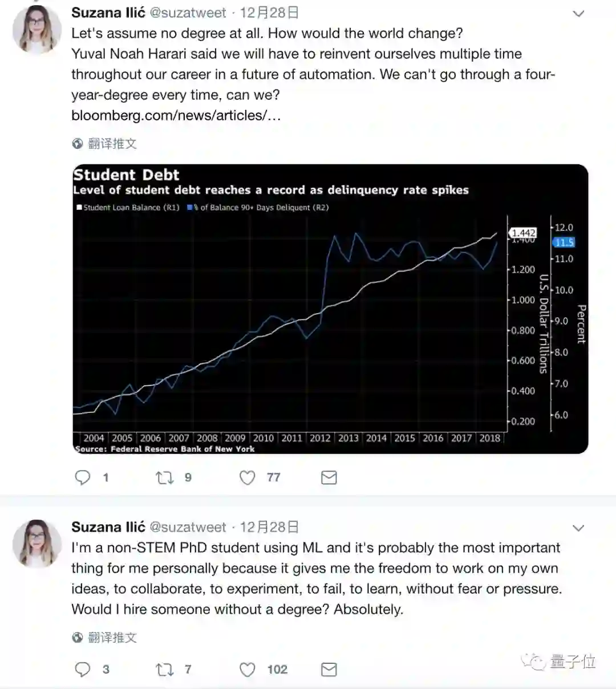
Task: Click @suzatweet handle on second tweet
Action: click(x=188, y=527)
